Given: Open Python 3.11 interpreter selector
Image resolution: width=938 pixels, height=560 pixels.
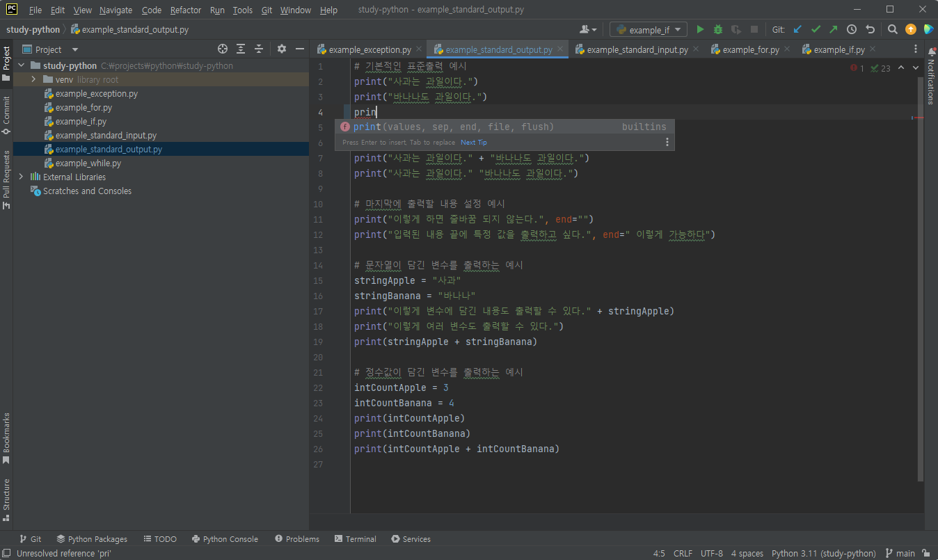Looking at the screenshot, I should (824, 554).
